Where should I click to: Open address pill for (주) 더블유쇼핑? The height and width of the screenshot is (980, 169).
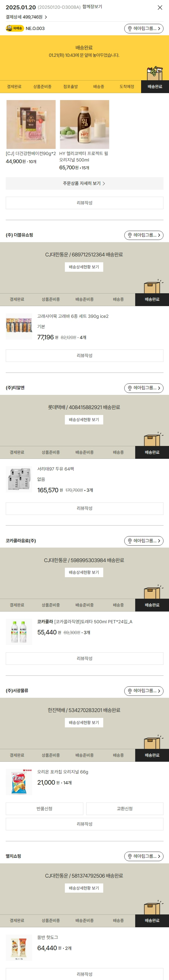coord(144,235)
